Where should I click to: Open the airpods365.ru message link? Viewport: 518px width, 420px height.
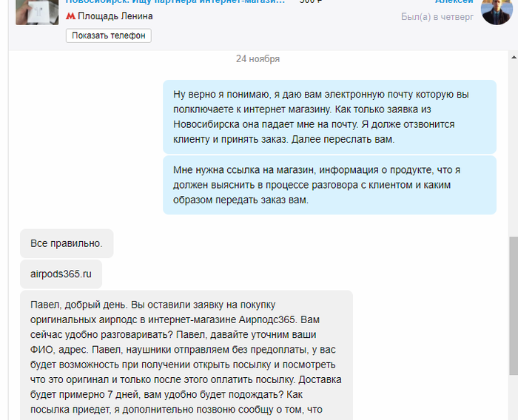tap(61, 274)
